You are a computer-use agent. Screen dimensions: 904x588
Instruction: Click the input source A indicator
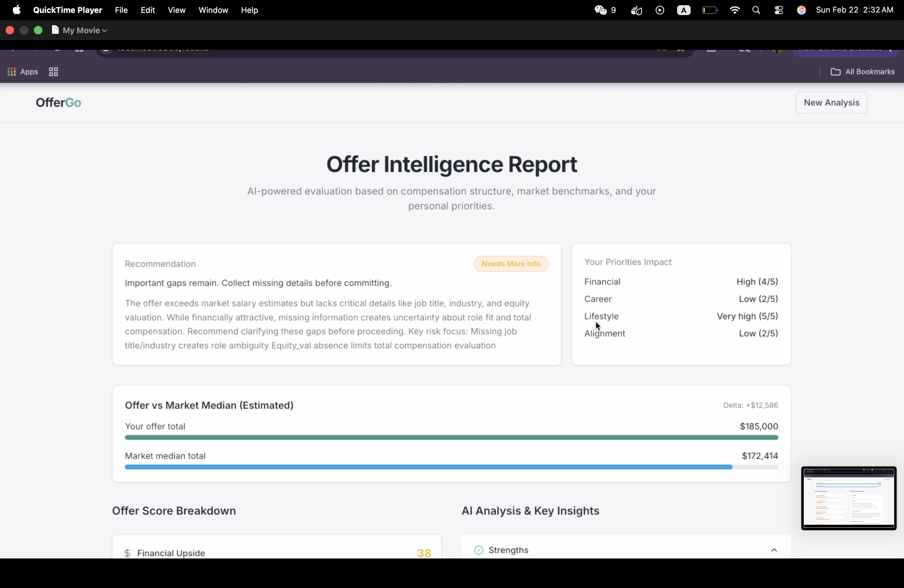pos(683,10)
